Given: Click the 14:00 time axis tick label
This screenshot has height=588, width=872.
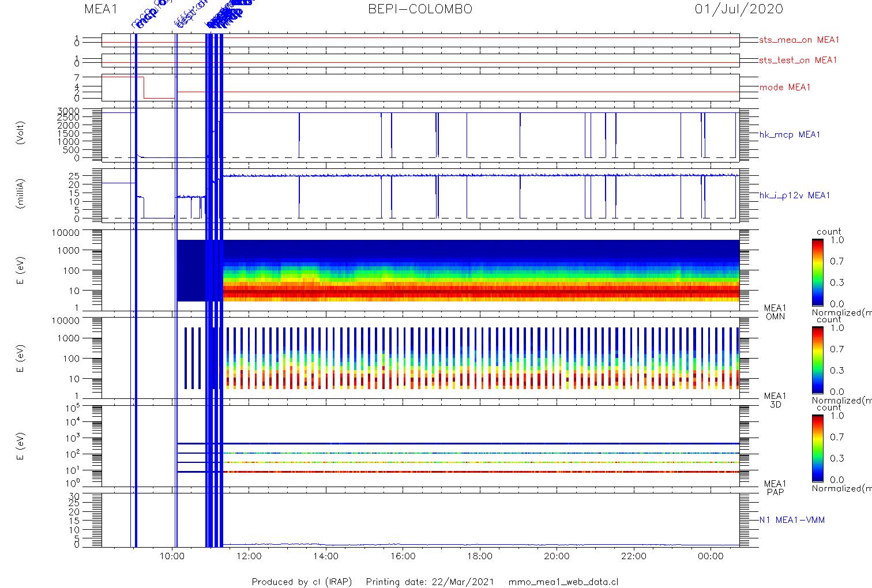Looking at the screenshot, I should coord(326,556).
